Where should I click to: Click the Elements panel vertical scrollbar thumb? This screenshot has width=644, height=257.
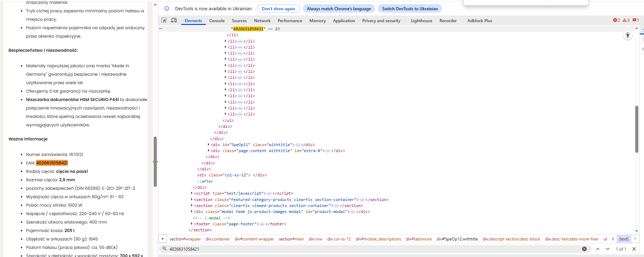click(637, 129)
